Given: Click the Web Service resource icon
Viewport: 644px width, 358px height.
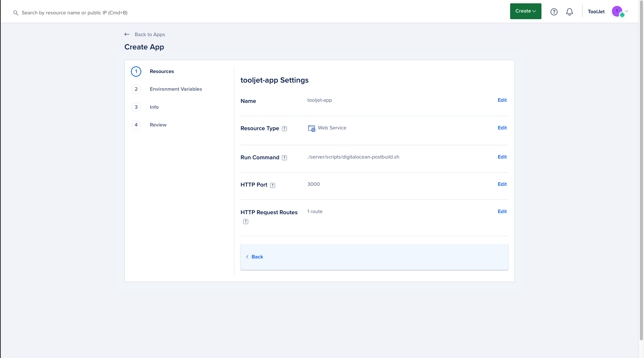Looking at the screenshot, I should coord(312,128).
